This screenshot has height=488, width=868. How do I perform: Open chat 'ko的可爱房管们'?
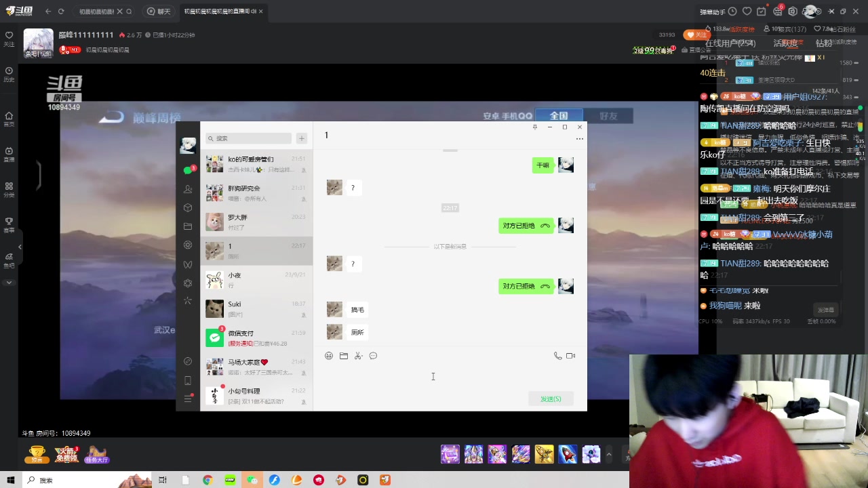(x=256, y=164)
